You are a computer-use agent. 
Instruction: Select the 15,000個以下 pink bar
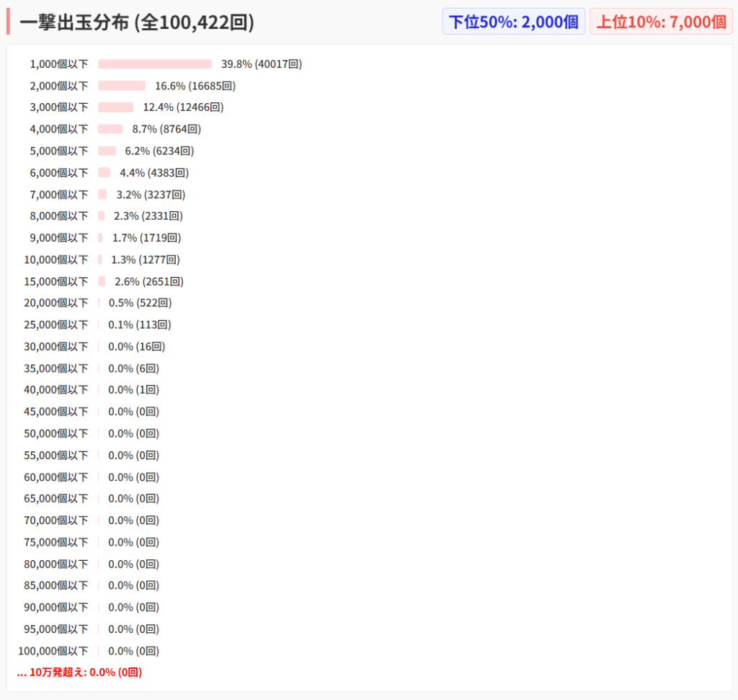(x=102, y=281)
